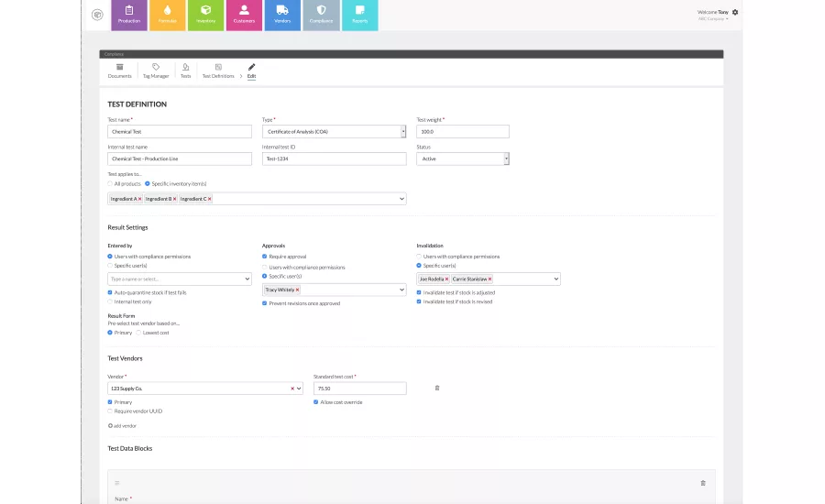This screenshot has width=825, height=504.
Task: Select the All products radio option
Action: pos(110,183)
